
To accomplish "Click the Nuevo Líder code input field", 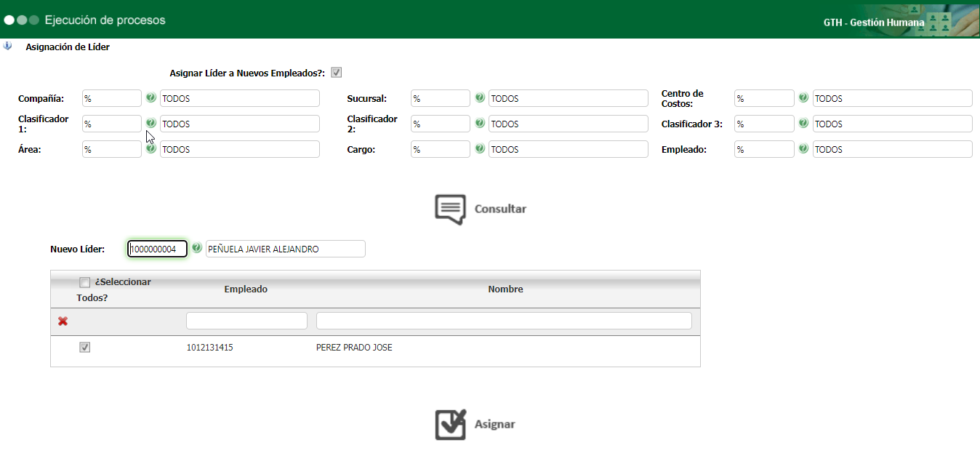I will coord(158,249).
